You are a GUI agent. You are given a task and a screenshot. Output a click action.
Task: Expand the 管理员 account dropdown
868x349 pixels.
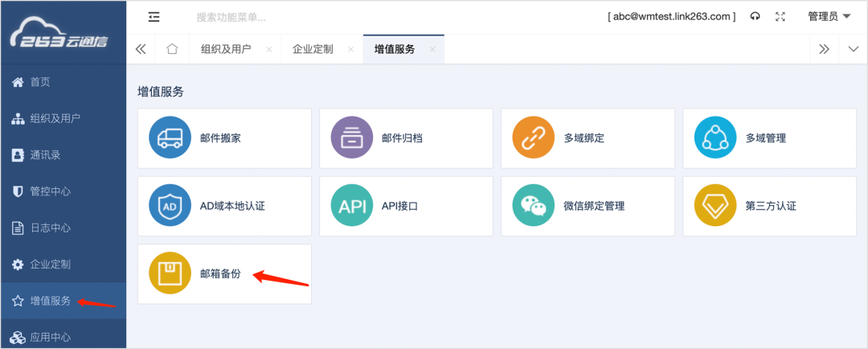pyautogui.click(x=829, y=16)
